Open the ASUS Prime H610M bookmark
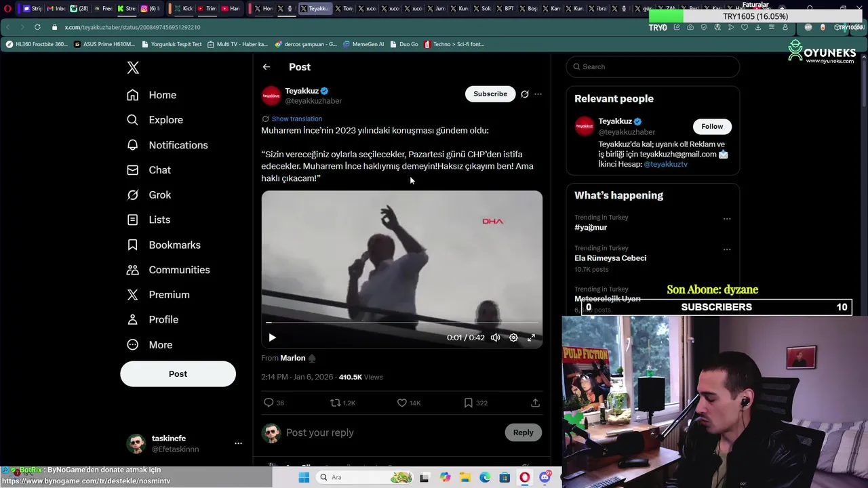The height and width of the screenshot is (488, 868). tap(104, 44)
